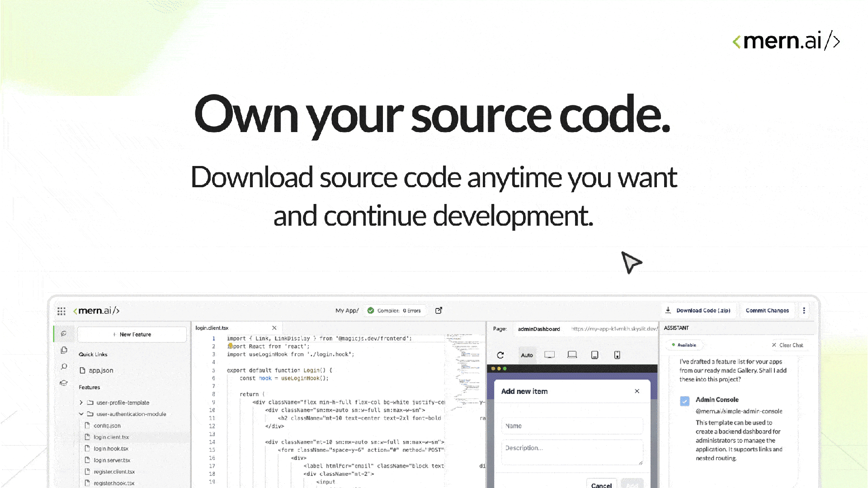
Task: Click Cancel in the Add new item dialog
Action: [x=601, y=484]
